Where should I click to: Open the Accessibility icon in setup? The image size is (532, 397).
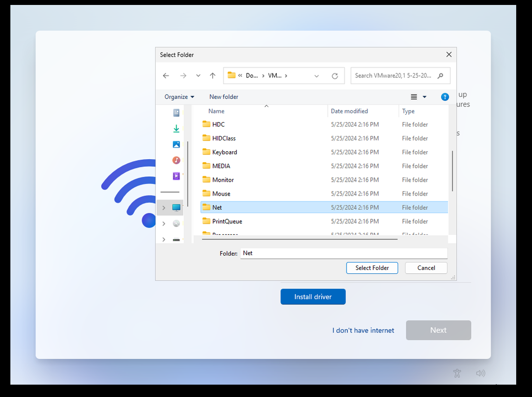tap(457, 373)
